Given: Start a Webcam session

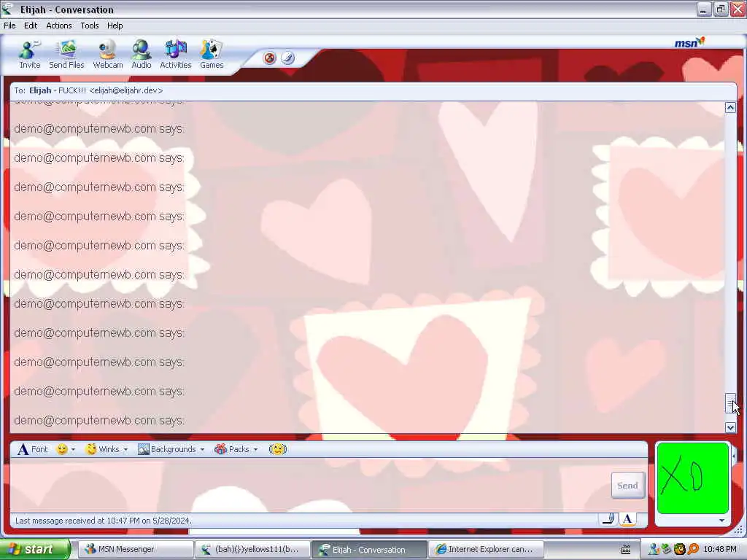Looking at the screenshot, I should pos(108,55).
